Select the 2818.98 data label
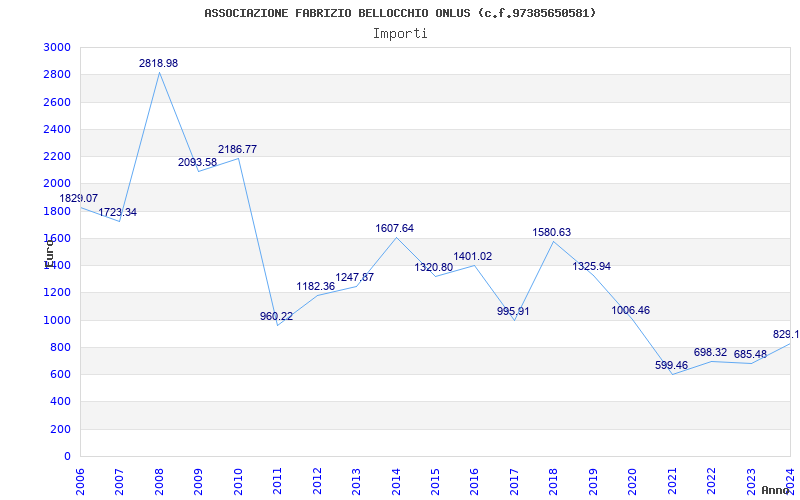Screen dimensions: 800x500 pyautogui.click(x=159, y=63)
